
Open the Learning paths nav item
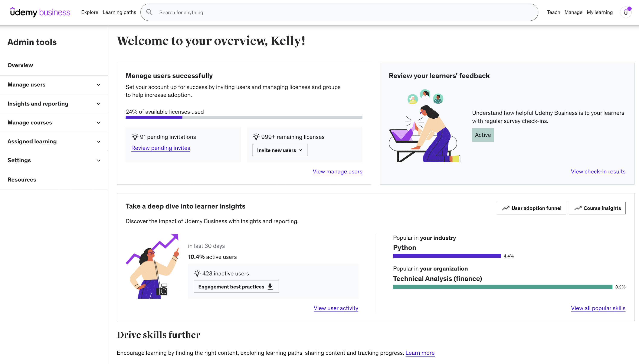pyautogui.click(x=119, y=12)
